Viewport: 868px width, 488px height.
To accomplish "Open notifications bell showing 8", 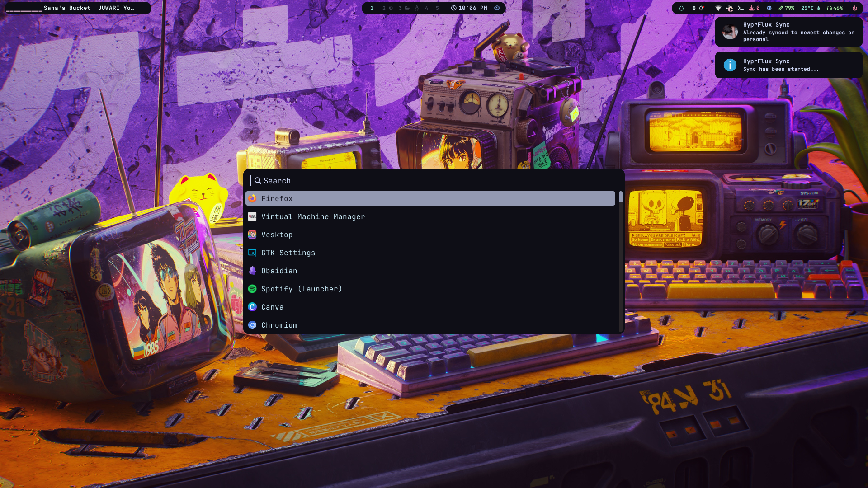I will click(x=698, y=8).
